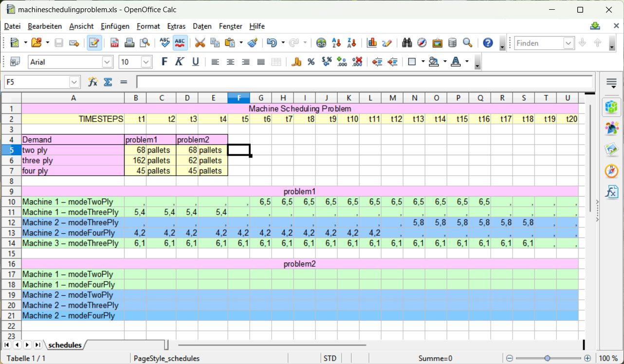Toggle Bold formatting

[x=164, y=62]
